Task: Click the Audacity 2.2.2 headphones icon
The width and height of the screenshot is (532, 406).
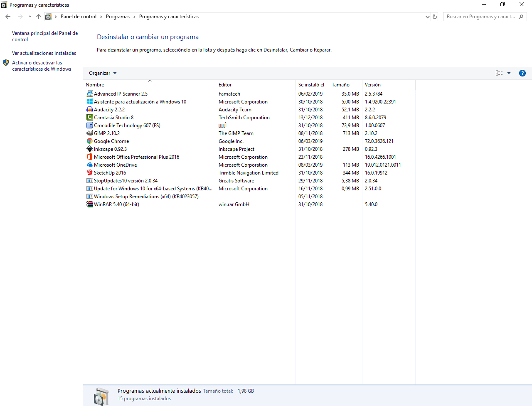Action: click(89, 110)
